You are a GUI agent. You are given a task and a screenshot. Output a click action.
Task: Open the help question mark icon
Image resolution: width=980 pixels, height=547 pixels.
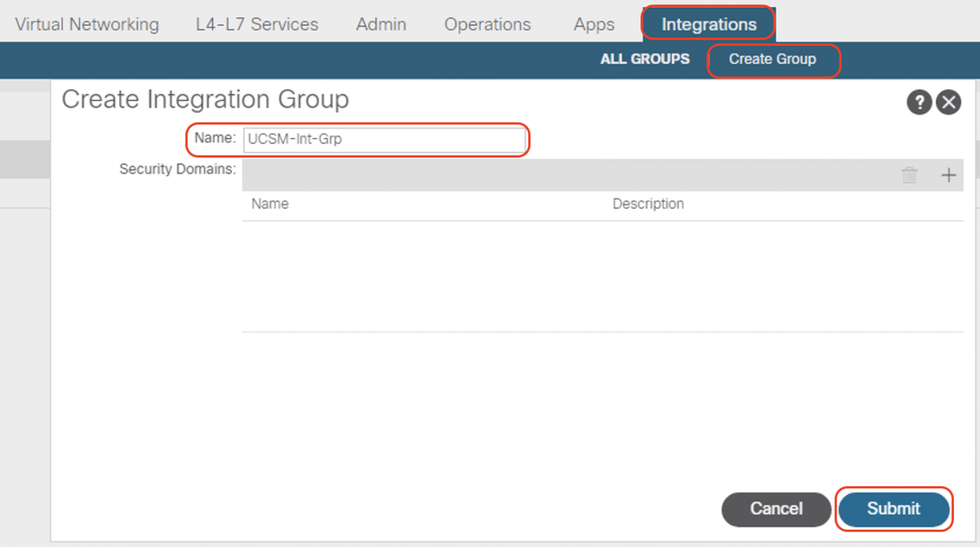click(x=919, y=102)
